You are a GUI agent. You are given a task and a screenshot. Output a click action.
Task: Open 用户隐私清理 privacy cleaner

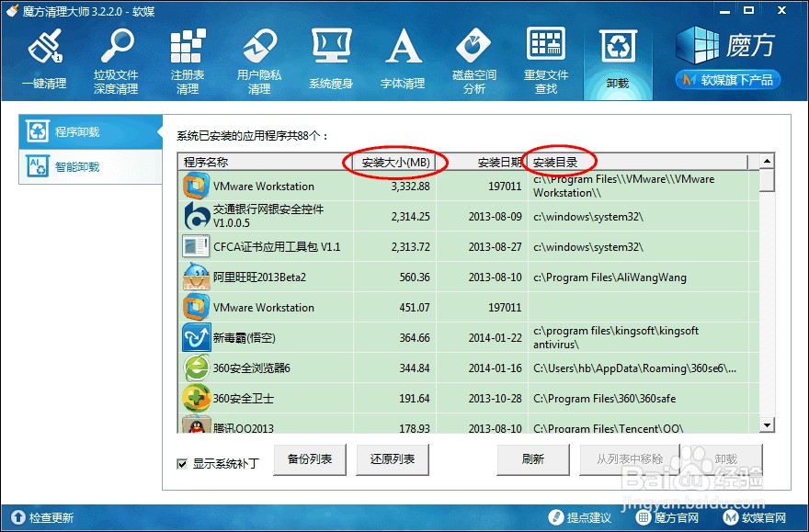coord(259,61)
